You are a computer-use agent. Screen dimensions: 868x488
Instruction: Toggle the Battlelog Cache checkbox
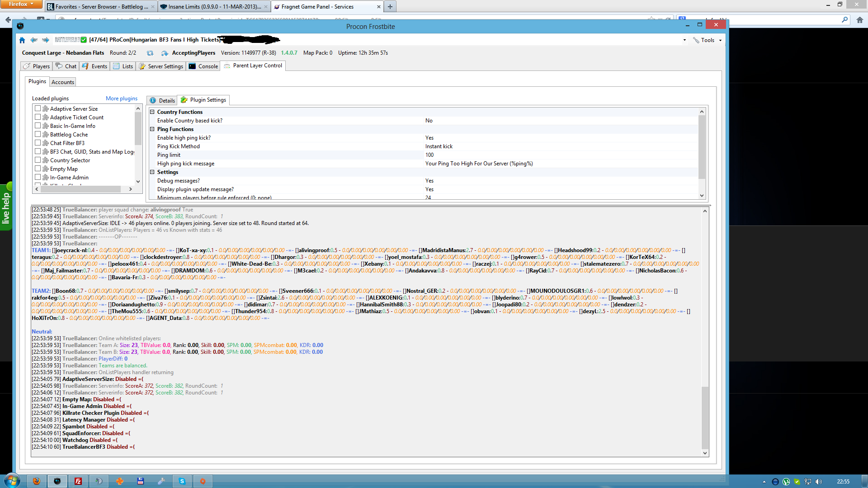(38, 134)
